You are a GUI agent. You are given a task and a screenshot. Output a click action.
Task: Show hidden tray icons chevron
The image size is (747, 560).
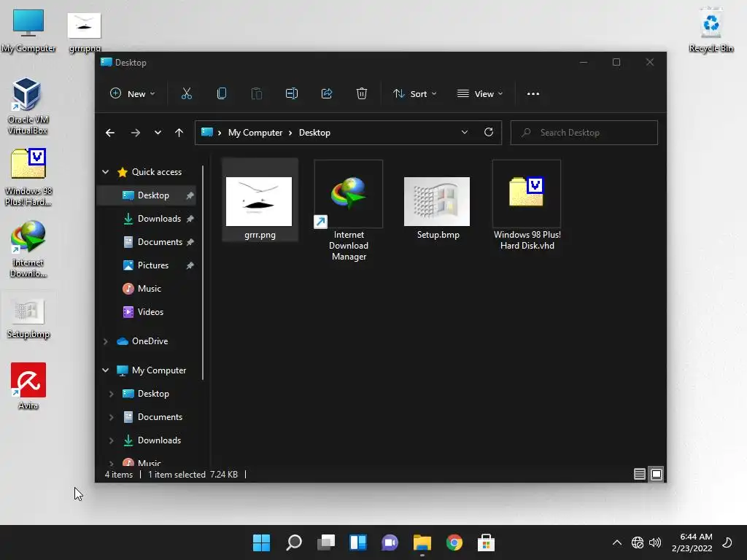click(x=616, y=542)
